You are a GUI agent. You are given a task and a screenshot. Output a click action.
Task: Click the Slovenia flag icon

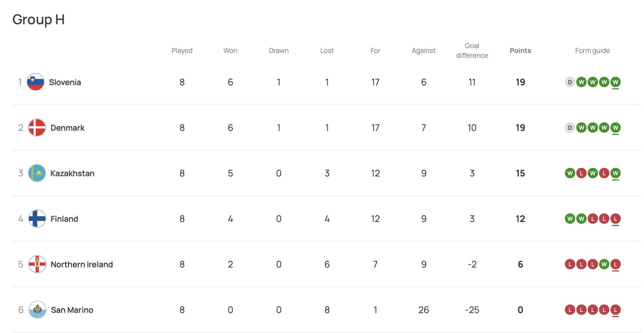(36, 82)
